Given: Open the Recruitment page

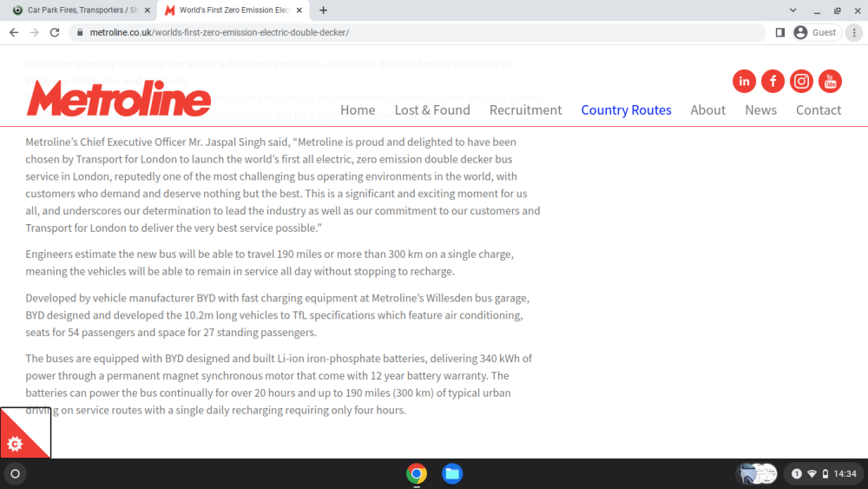Looking at the screenshot, I should (x=525, y=110).
